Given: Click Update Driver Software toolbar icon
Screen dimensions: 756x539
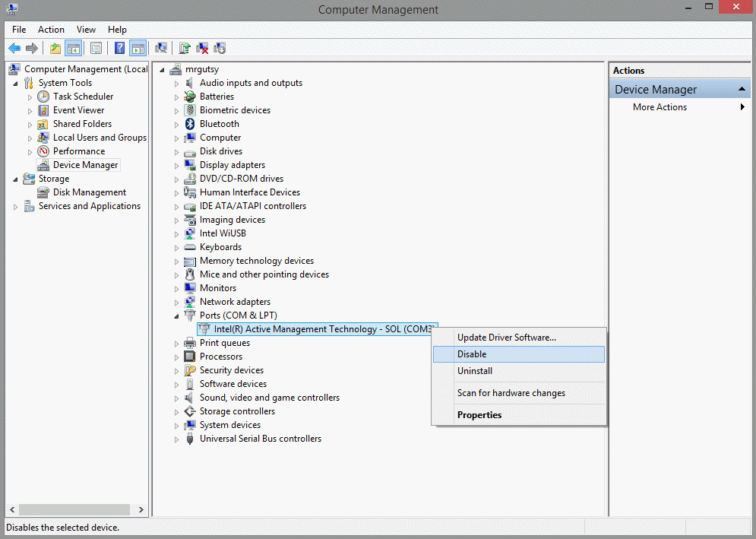Looking at the screenshot, I should (x=184, y=48).
